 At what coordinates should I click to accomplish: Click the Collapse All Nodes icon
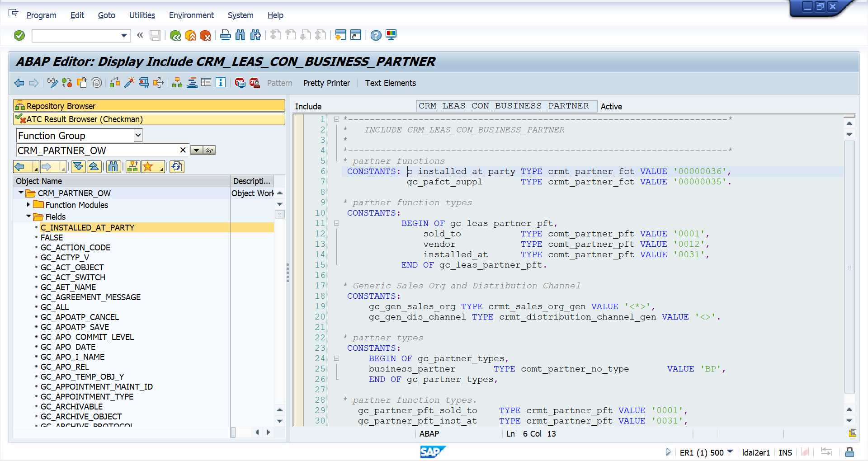pyautogui.click(x=94, y=167)
